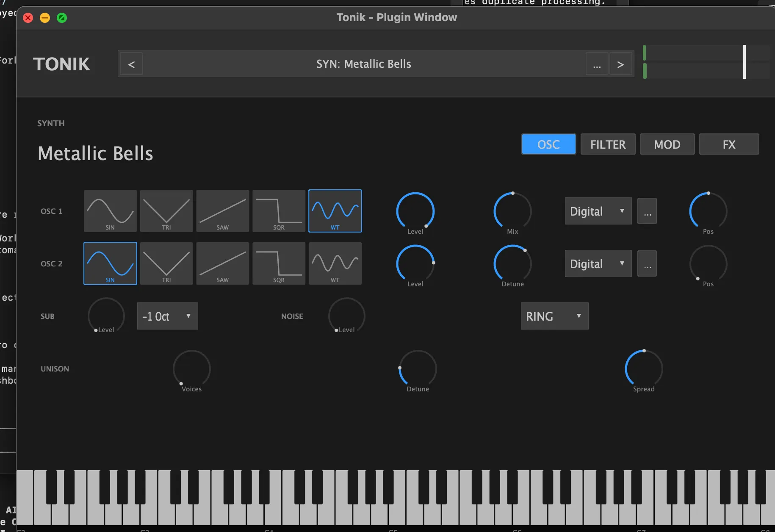This screenshot has width=775, height=532.
Task: Click the OSC 2 Detune knob
Action: (512, 264)
